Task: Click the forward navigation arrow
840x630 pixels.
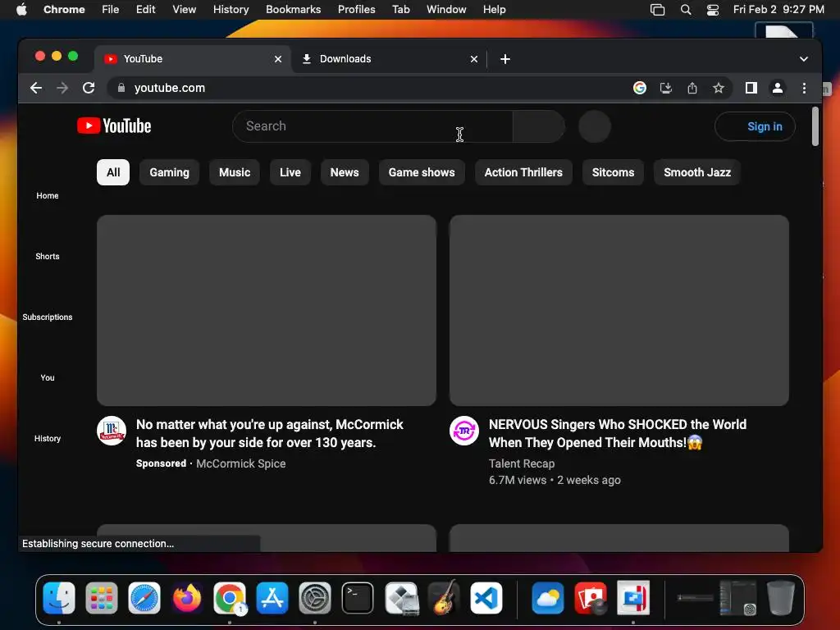Action: click(62, 88)
